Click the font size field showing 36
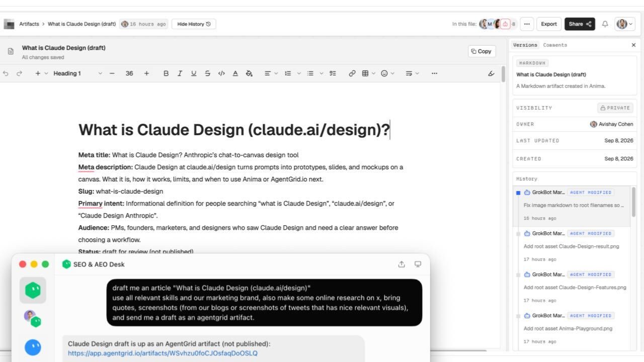This screenshot has height=362, width=644. click(x=129, y=73)
